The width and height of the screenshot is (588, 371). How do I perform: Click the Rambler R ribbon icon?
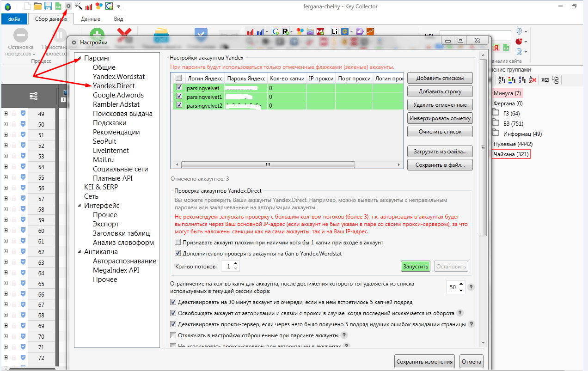coord(287,31)
